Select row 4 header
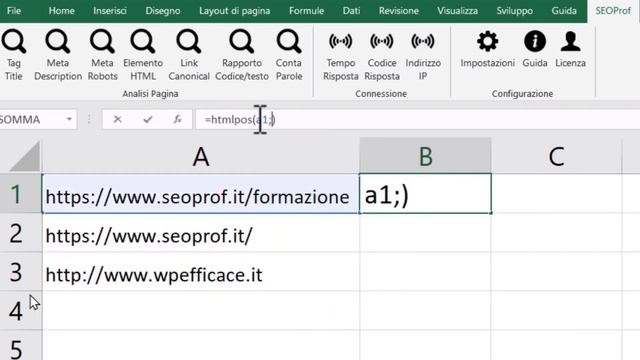640x360 pixels. coord(20,310)
